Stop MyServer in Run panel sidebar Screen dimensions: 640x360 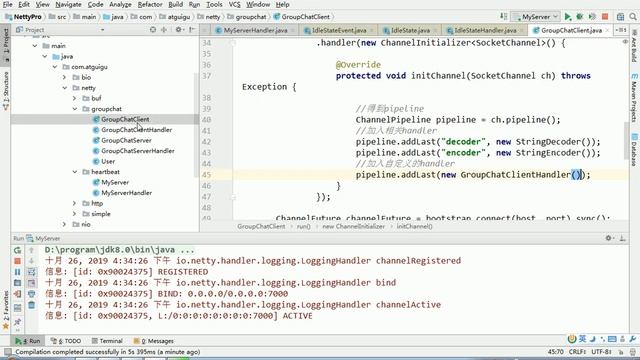pyautogui.click(x=18, y=261)
